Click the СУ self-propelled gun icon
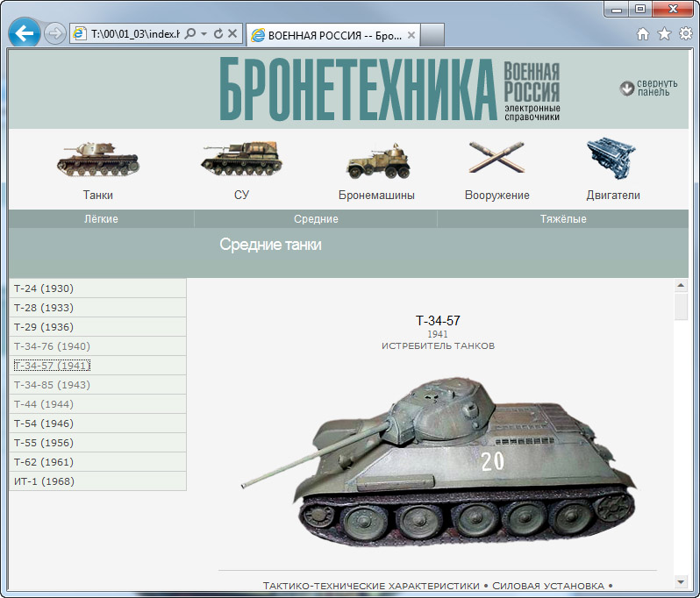The width and height of the screenshot is (700, 598). click(241, 159)
